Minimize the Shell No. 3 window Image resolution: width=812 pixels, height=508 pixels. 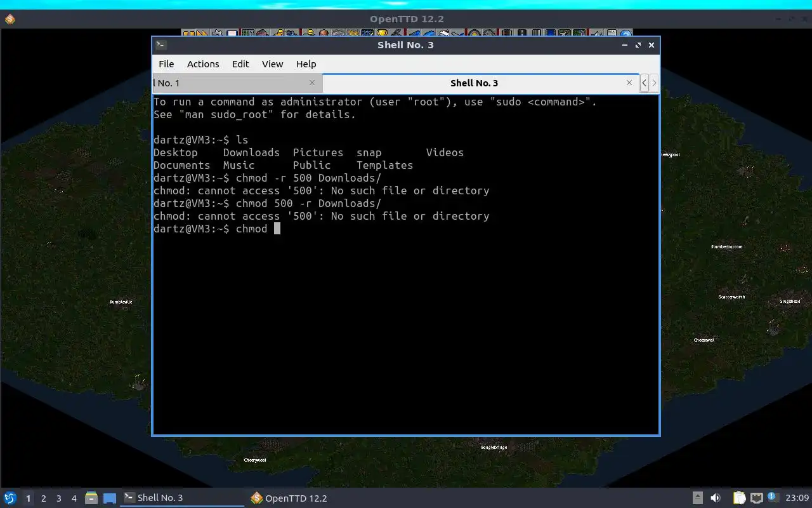(x=625, y=45)
